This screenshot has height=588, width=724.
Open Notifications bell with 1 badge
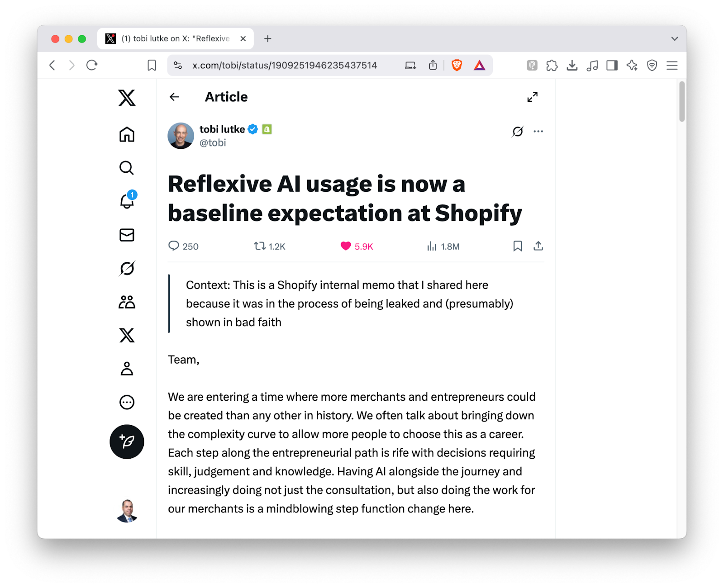tap(127, 200)
